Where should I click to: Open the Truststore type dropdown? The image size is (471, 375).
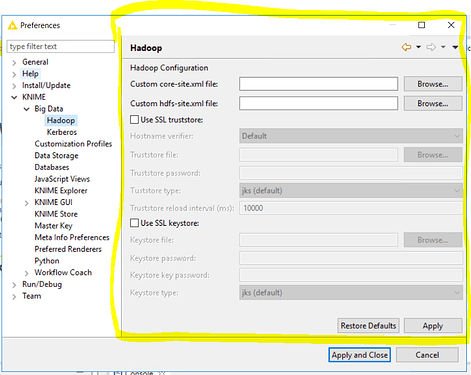pos(351,191)
